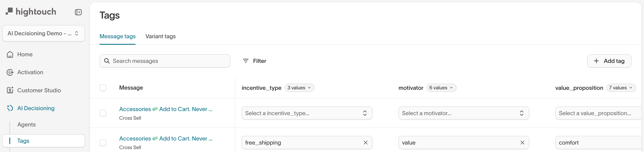The height and width of the screenshot is (152, 644).
Task: Open the value_proposition 7 values dropdown
Action: (x=621, y=88)
